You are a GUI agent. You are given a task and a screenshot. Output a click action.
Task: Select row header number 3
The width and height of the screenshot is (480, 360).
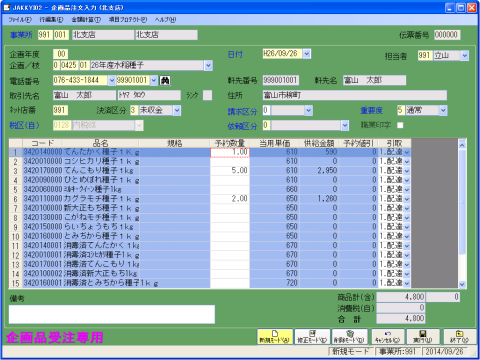tap(15, 171)
